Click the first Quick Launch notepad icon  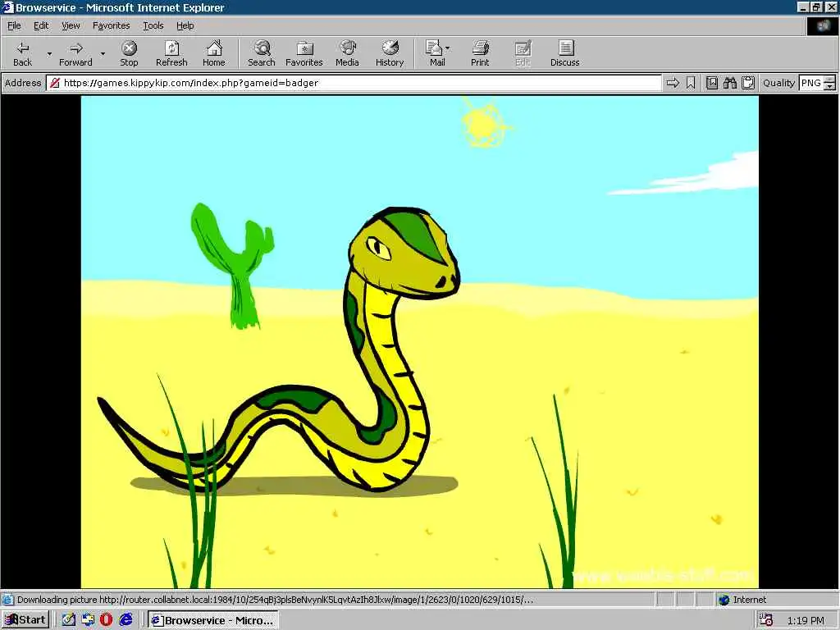coord(69,620)
